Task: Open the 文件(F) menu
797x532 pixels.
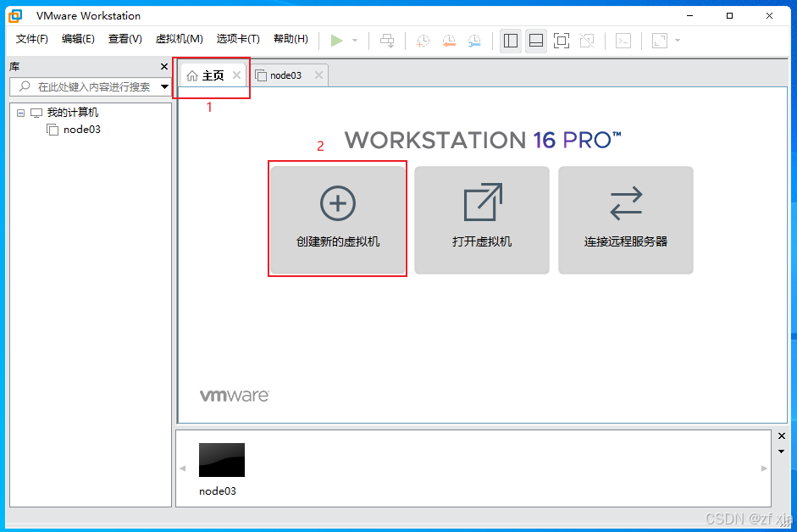Action: 31,39
